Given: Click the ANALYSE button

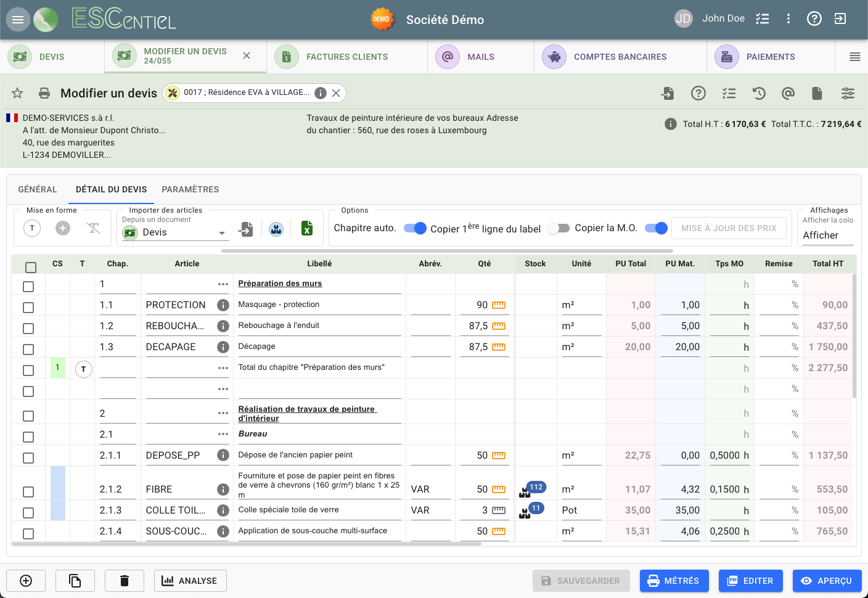Looking at the screenshot, I should point(190,581).
